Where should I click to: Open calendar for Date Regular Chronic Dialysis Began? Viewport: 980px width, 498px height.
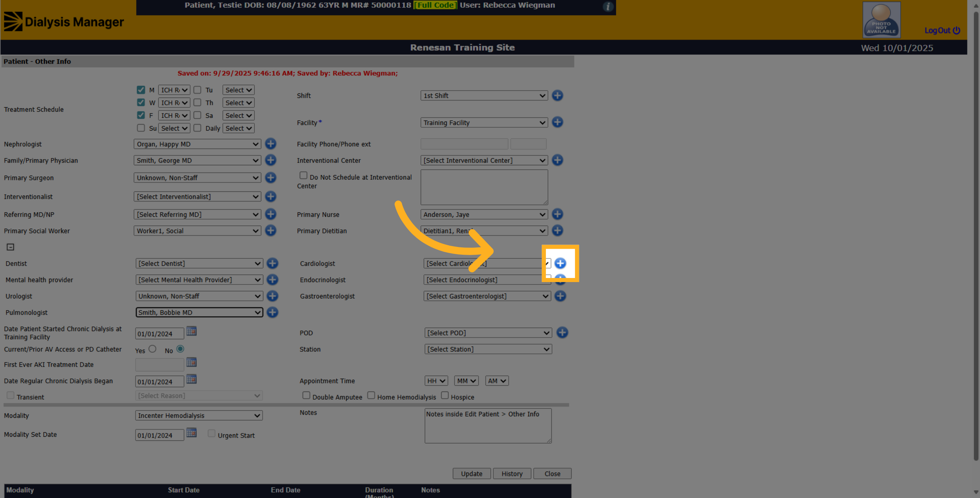[x=192, y=379]
